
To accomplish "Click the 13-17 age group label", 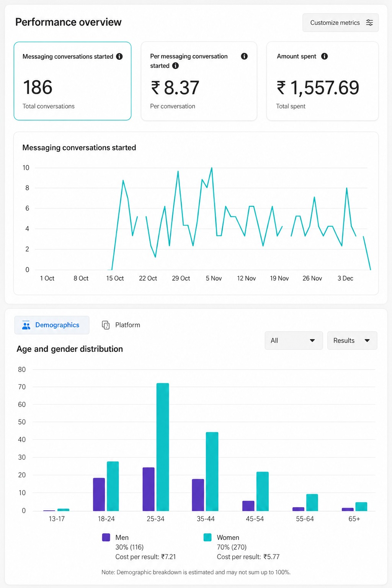I will point(57,519).
